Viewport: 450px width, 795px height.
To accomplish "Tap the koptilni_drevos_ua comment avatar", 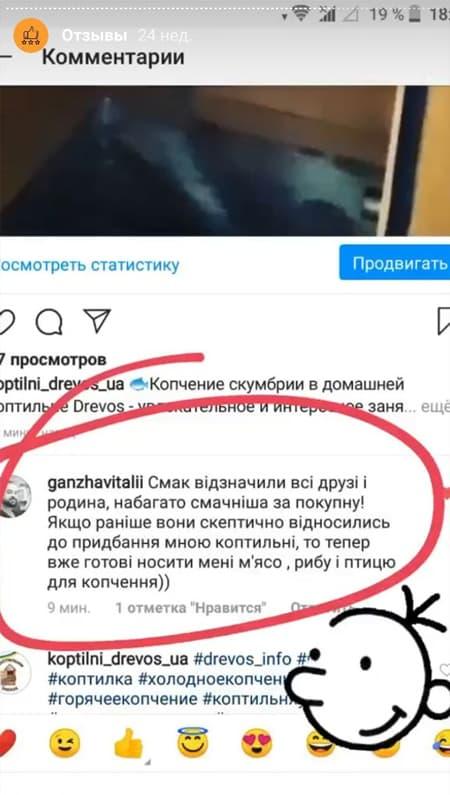I will click(x=14, y=672).
